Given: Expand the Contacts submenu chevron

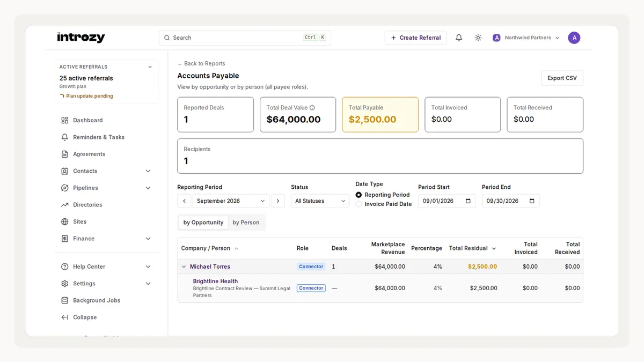Looking at the screenshot, I should 148,171.
